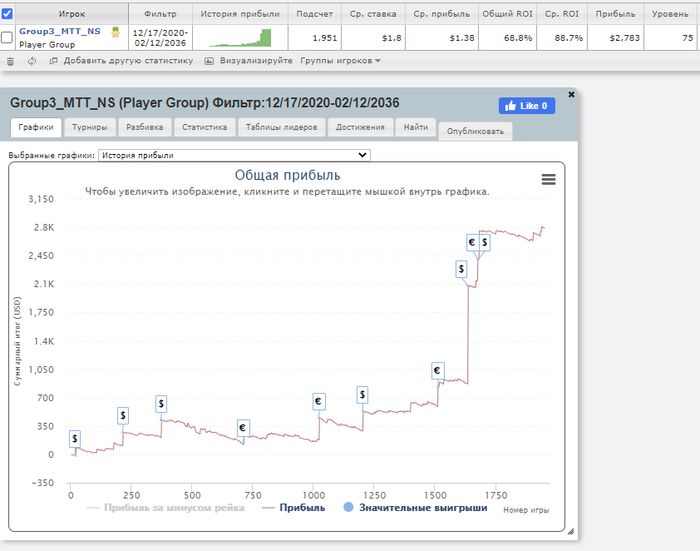Sort by the Игрок column header
Screen dimensions: 700x551
pyautogui.click(x=71, y=14)
